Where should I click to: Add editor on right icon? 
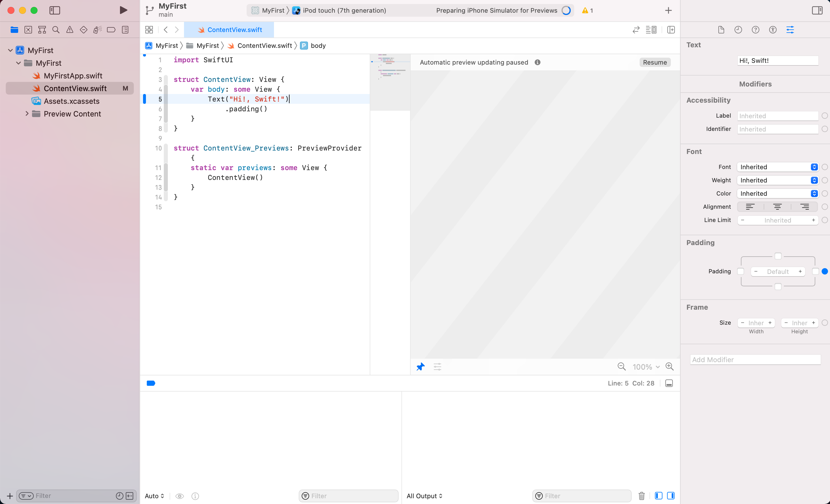click(671, 30)
